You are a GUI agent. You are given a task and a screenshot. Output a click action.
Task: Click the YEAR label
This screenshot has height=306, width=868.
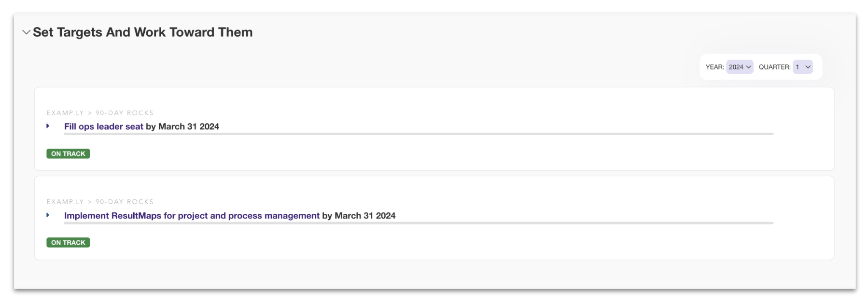click(x=714, y=67)
